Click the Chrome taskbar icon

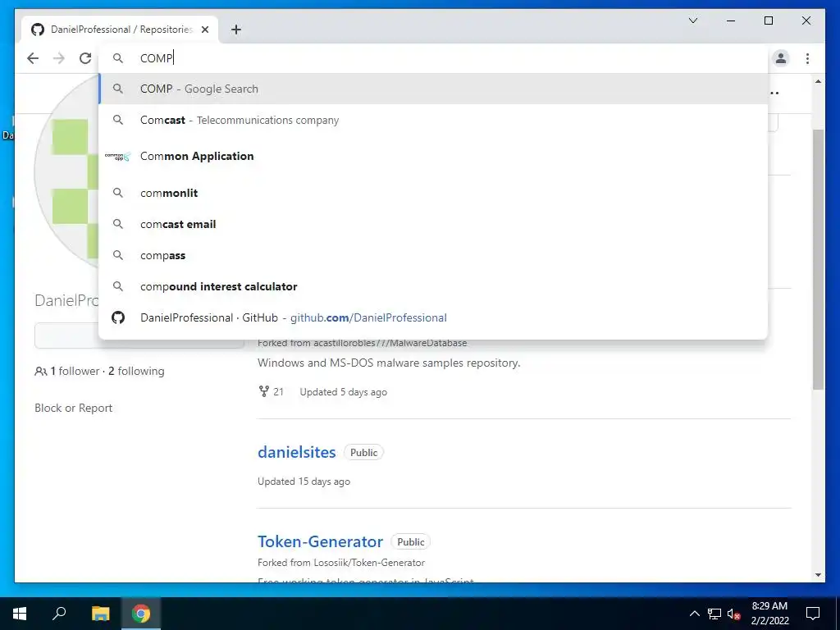pos(141,614)
